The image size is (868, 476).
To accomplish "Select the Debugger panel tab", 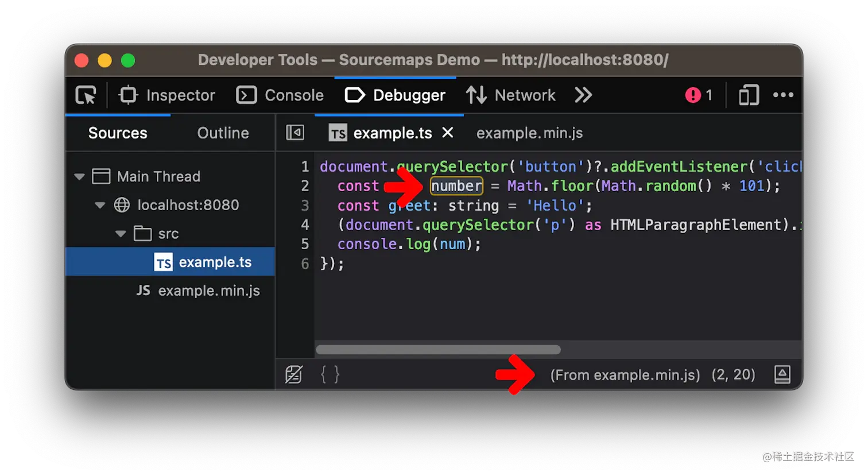I will point(395,95).
